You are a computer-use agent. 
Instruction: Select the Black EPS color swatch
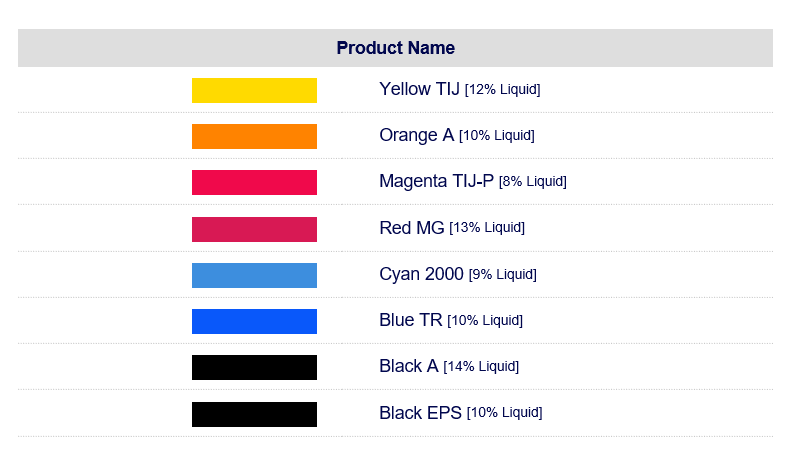[x=254, y=414]
